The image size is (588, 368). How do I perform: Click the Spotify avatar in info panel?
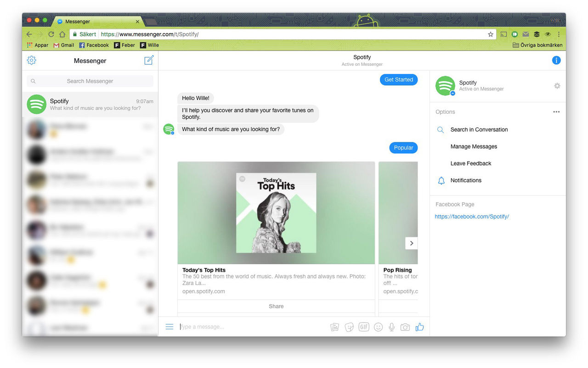[445, 86]
